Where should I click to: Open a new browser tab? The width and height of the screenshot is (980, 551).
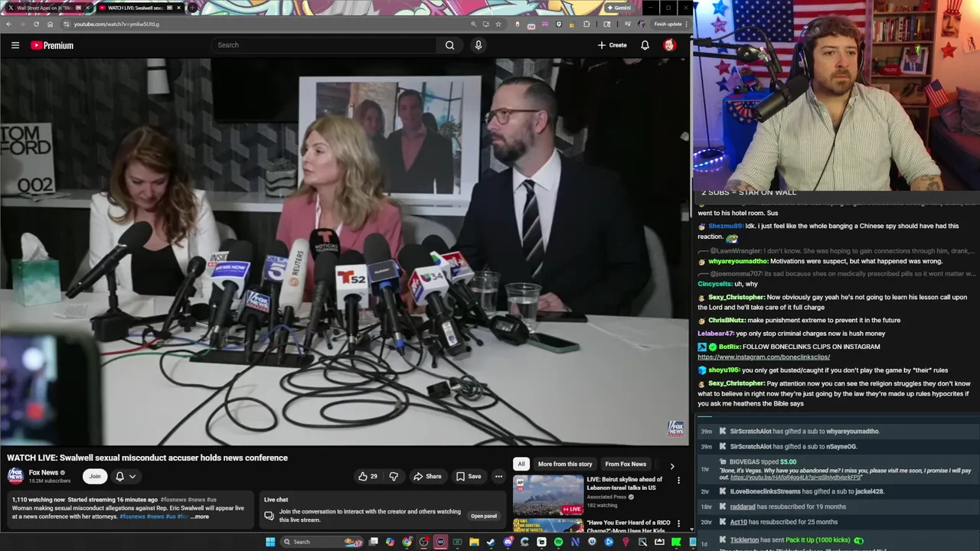[192, 8]
